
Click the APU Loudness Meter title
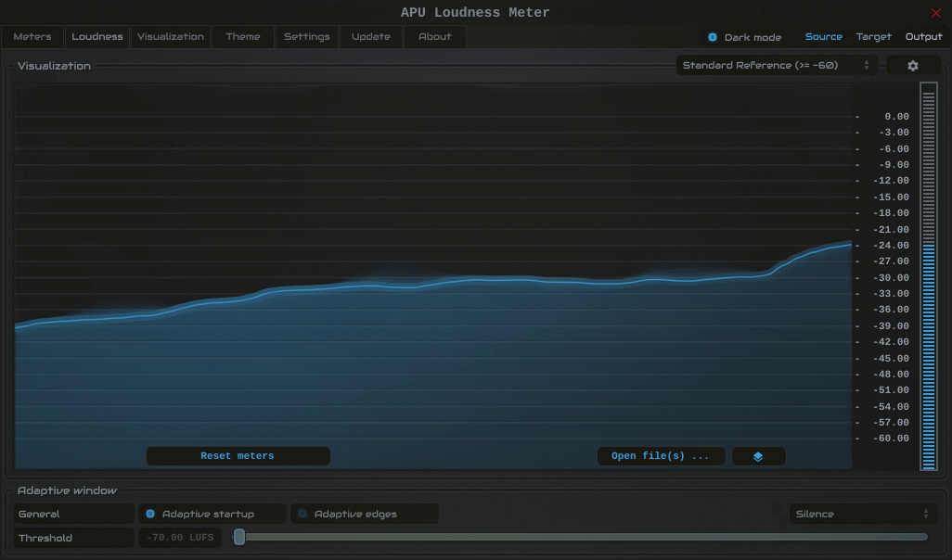(475, 13)
